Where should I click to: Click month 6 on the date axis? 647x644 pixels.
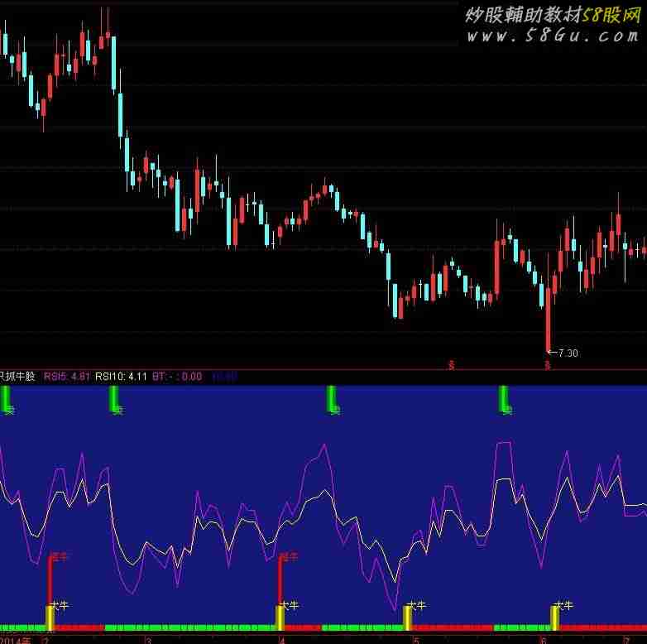544,641
